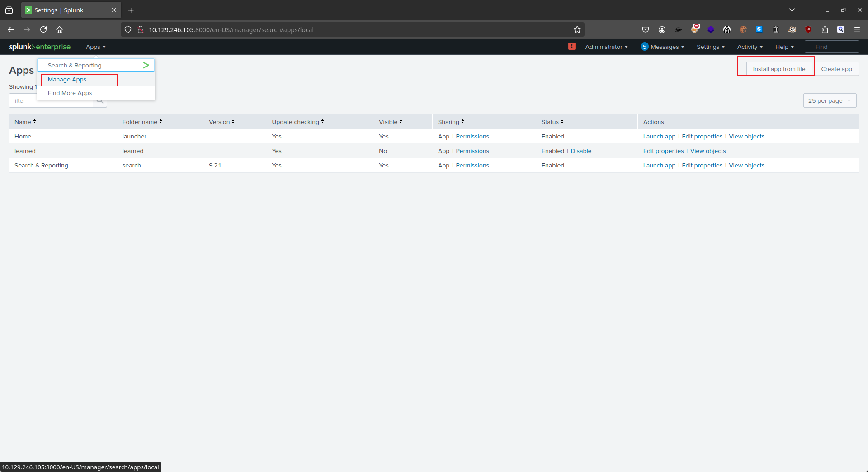Expand the Administrator dropdown menu
868x472 pixels.
606,47
